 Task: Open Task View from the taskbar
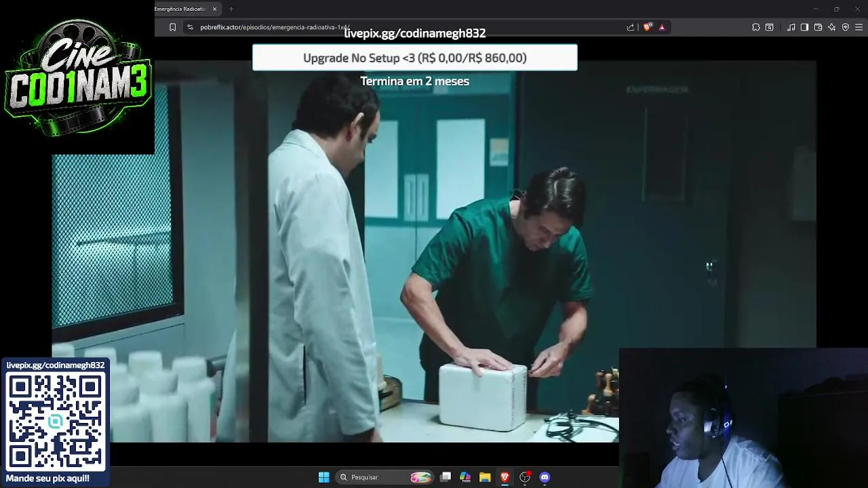point(446,477)
